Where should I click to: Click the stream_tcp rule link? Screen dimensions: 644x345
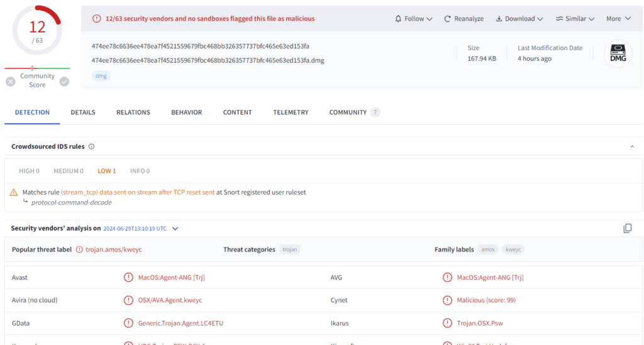pyautogui.click(x=137, y=192)
